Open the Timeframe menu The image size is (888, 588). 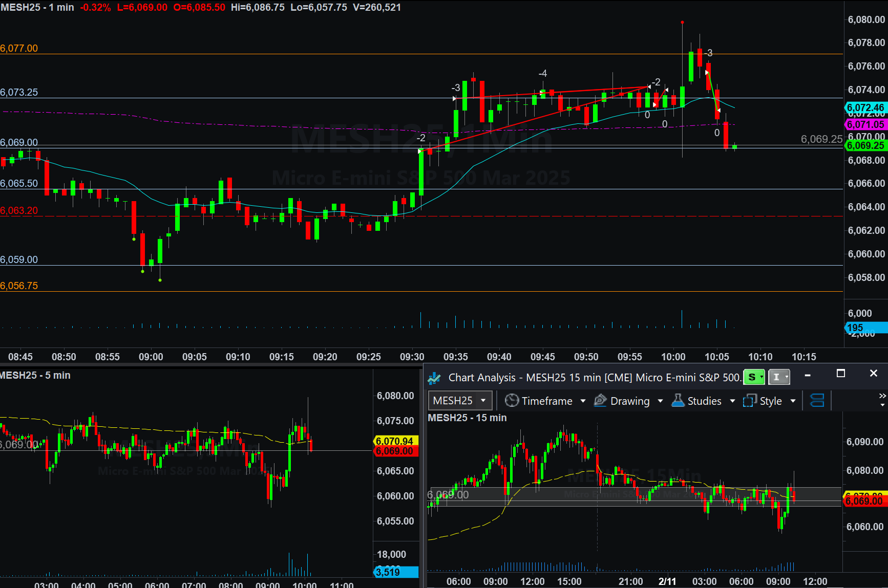tap(546, 401)
